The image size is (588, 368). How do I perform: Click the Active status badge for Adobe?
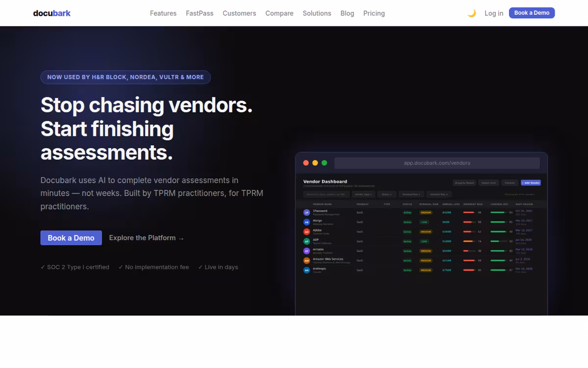pyautogui.click(x=407, y=232)
